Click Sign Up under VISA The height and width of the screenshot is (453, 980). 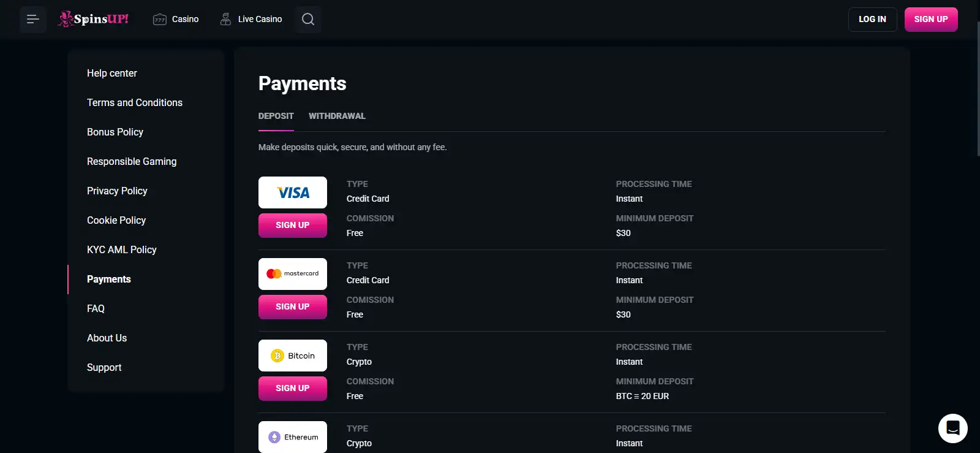tap(293, 225)
